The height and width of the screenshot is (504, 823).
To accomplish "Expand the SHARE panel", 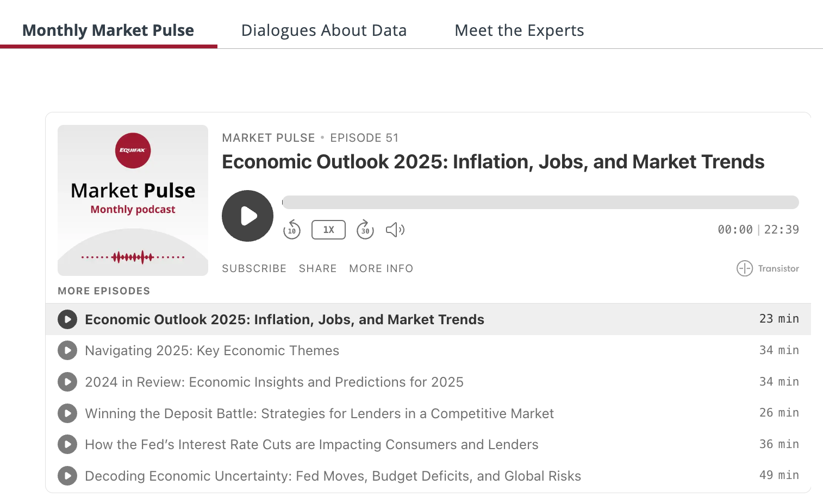I will 317,268.
